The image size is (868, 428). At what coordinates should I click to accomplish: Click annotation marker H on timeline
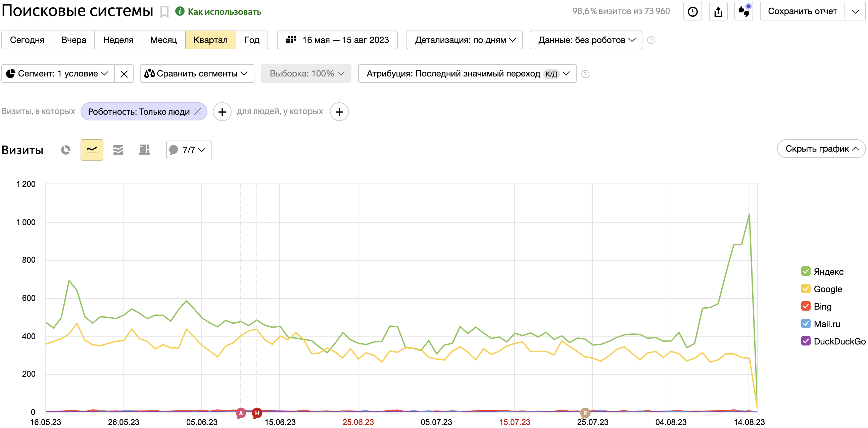tap(257, 413)
